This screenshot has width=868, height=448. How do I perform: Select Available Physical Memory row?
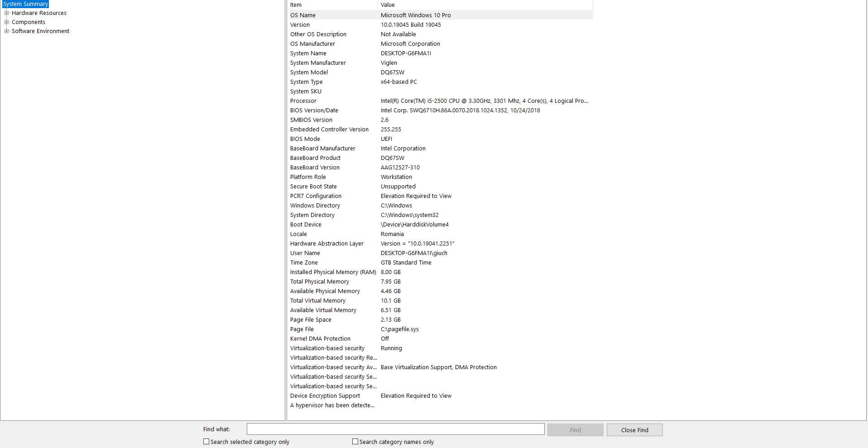(441, 291)
